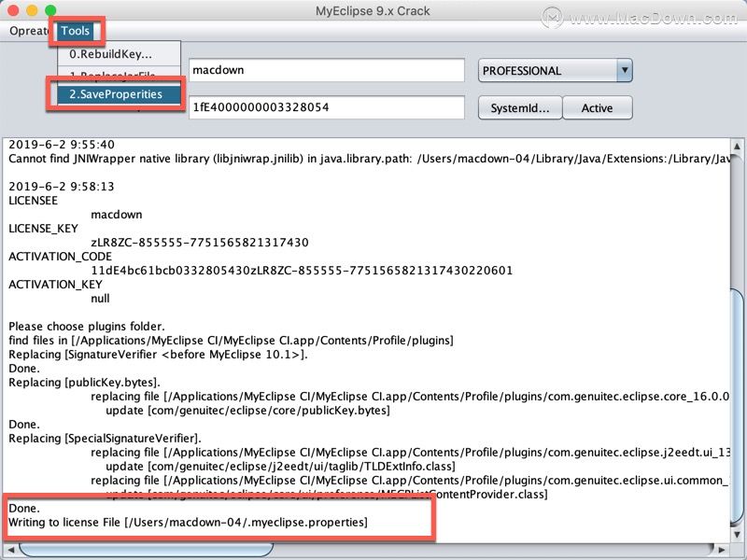
Task: Click the ACTIVATION_KEY label in the log
Action: (x=55, y=285)
